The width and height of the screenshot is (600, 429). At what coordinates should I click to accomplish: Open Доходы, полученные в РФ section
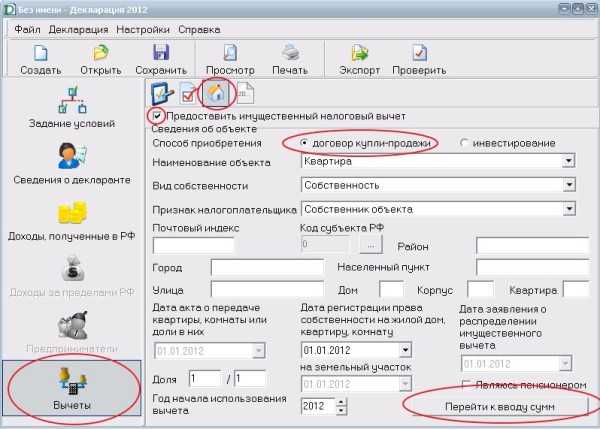72,220
